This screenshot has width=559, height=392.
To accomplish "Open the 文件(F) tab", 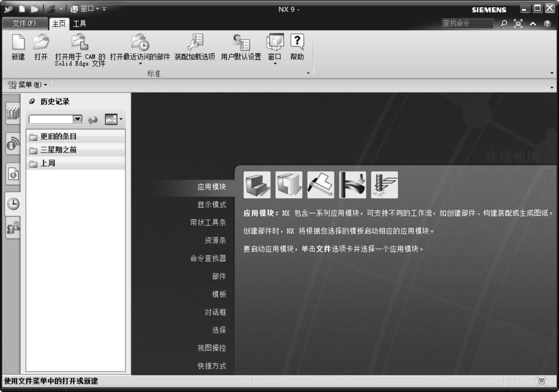I will (24, 24).
